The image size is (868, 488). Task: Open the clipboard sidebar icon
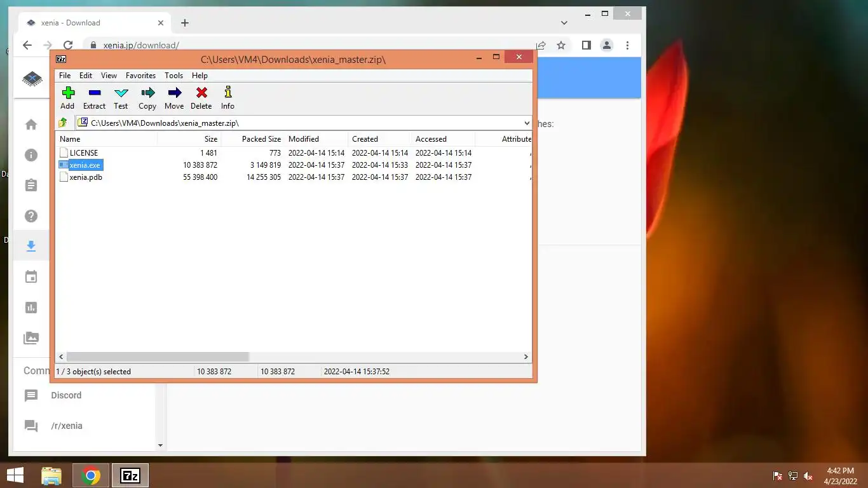(31, 186)
